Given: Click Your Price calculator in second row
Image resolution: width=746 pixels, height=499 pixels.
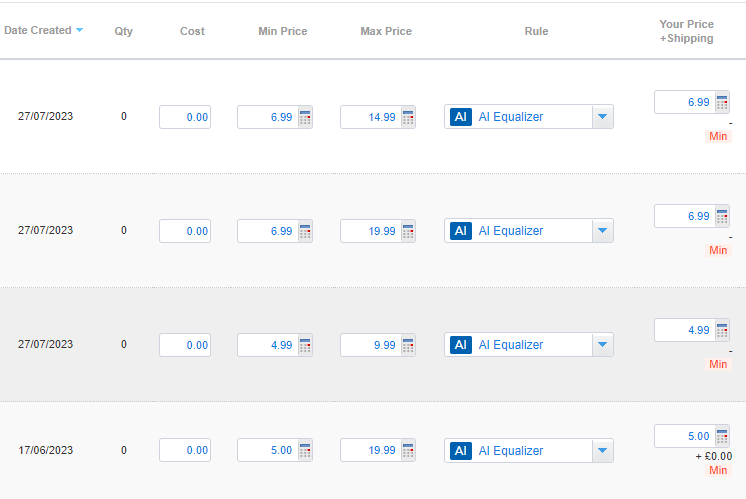Looking at the screenshot, I should 722,216.
